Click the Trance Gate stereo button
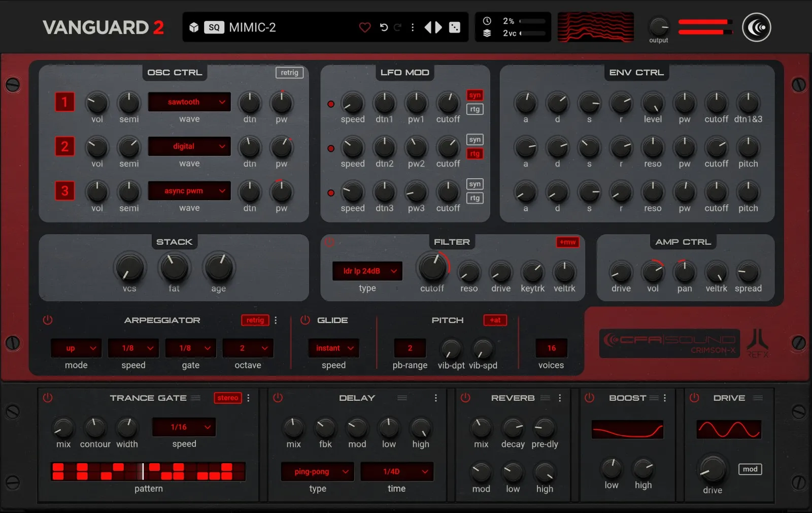 click(228, 398)
